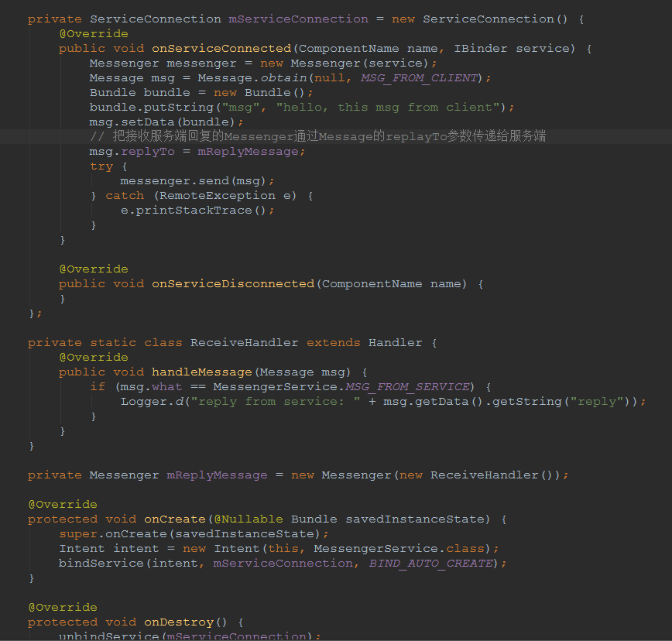Image resolution: width=672 pixels, height=641 pixels.
Task: Click the static keyword
Action: click(113, 343)
